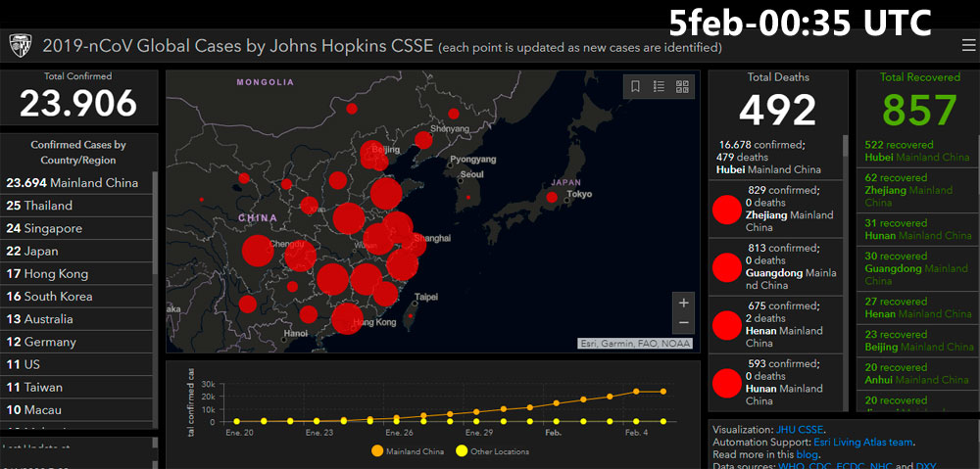Select Henan 675 confirmed entry
Viewport: 980px width, 469px height.
[775, 325]
